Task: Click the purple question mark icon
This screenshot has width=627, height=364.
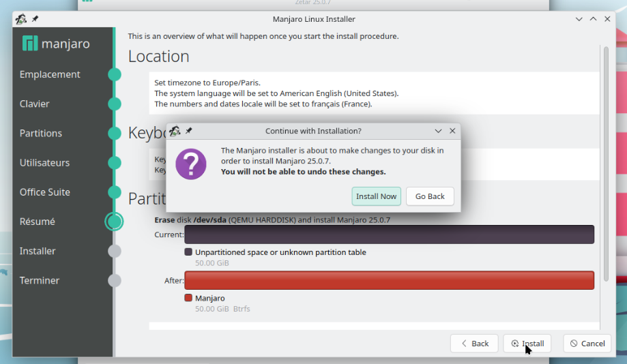Action: tap(191, 164)
